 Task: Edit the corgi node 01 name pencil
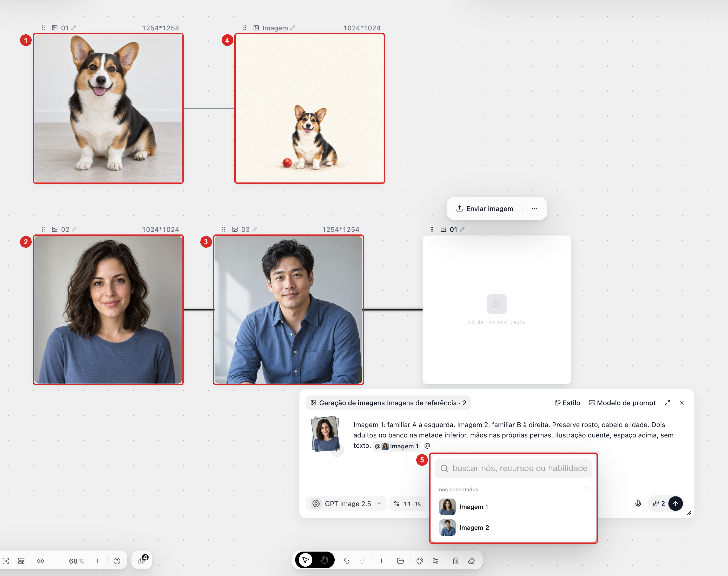coord(74,28)
